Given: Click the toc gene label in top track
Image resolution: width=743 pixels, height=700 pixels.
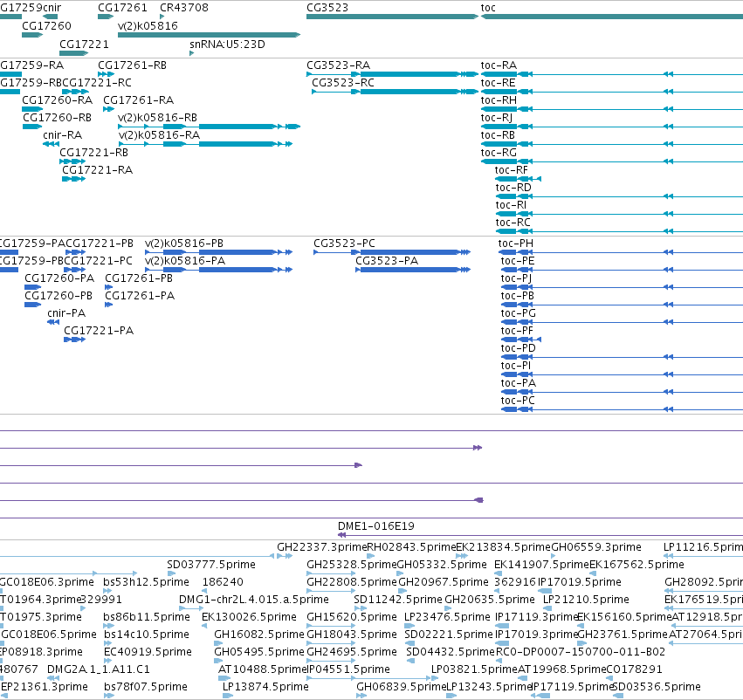Looking at the screenshot, I should [x=488, y=8].
